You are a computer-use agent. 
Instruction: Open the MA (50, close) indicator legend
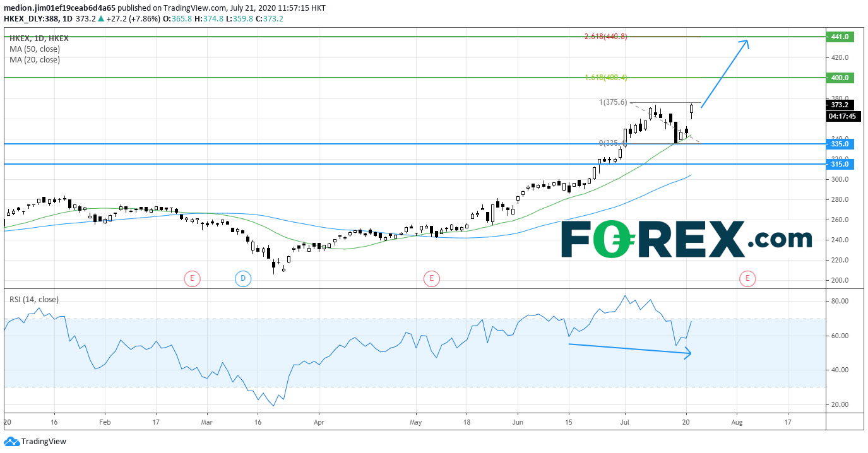(35, 49)
